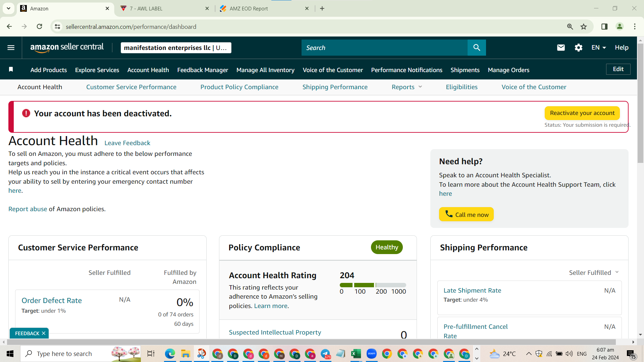
Task: Open Manage Orders in the navigation bar
Action: (508, 70)
